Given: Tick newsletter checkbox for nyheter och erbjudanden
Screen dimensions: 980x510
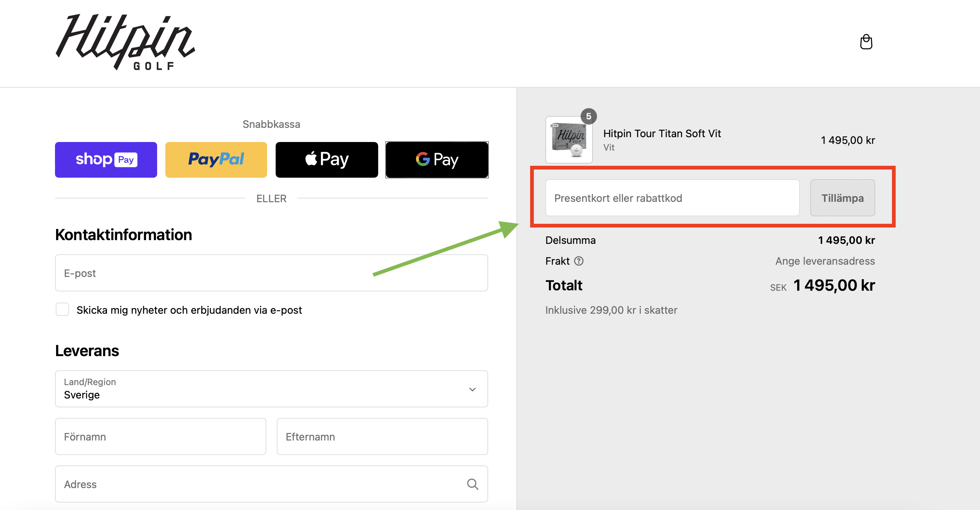Looking at the screenshot, I should pyautogui.click(x=62, y=309).
